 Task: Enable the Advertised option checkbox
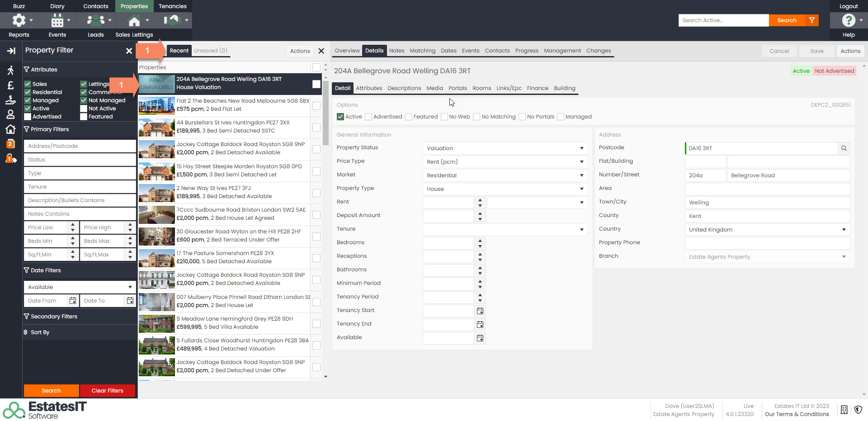pos(368,117)
